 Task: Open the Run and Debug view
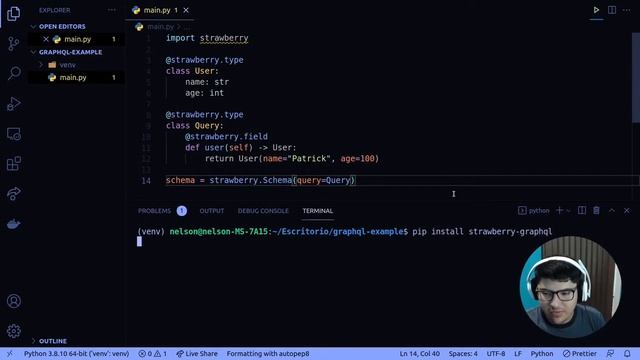coord(13,104)
